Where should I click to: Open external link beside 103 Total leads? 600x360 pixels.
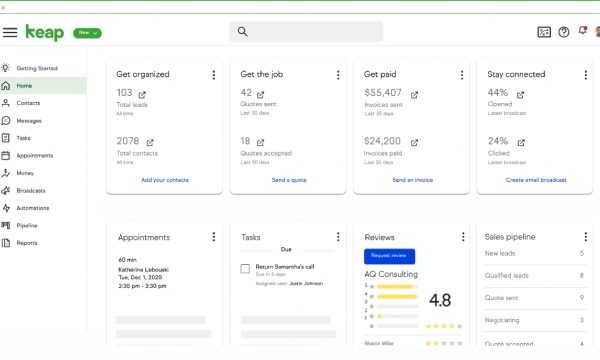[x=142, y=94]
